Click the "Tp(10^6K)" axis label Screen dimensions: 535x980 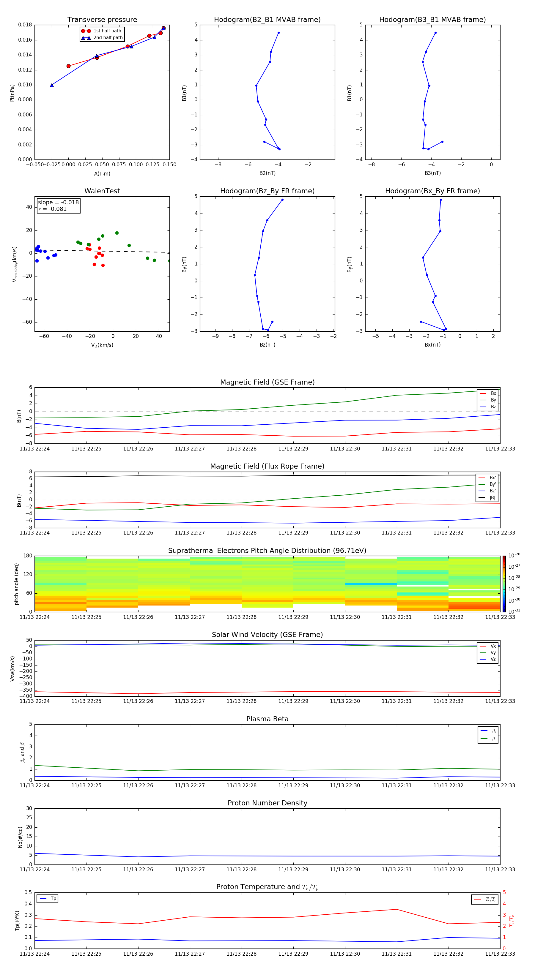17,921
